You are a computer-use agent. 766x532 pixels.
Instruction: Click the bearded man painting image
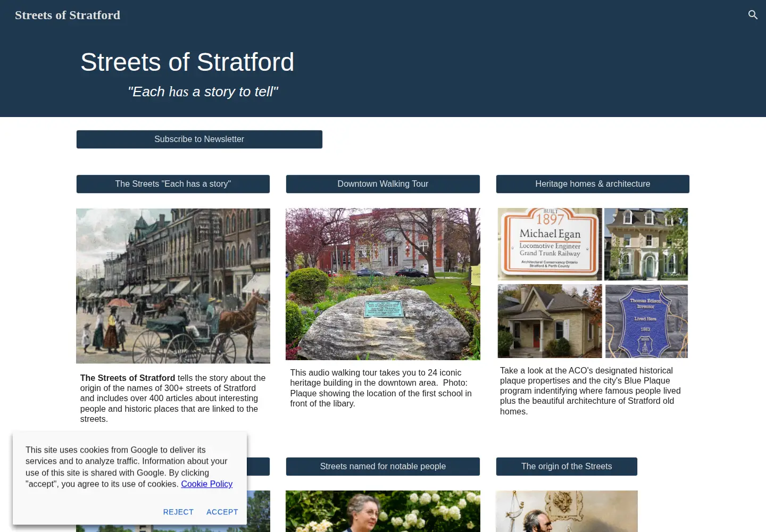pyautogui.click(x=567, y=511)
